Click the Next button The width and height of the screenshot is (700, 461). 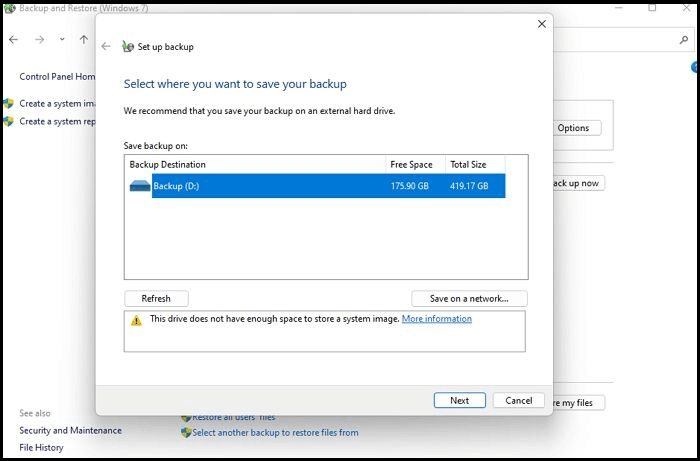(459, 400)
